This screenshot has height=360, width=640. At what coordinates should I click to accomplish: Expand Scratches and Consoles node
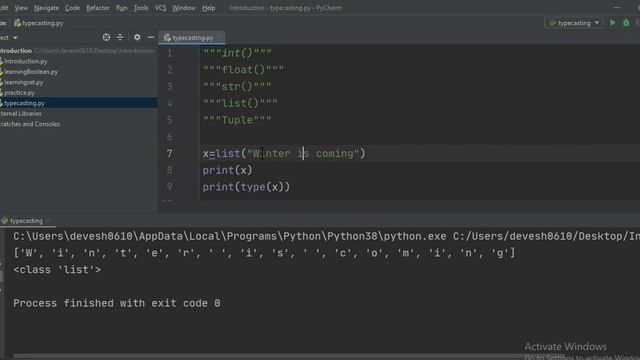coord(30,124)
